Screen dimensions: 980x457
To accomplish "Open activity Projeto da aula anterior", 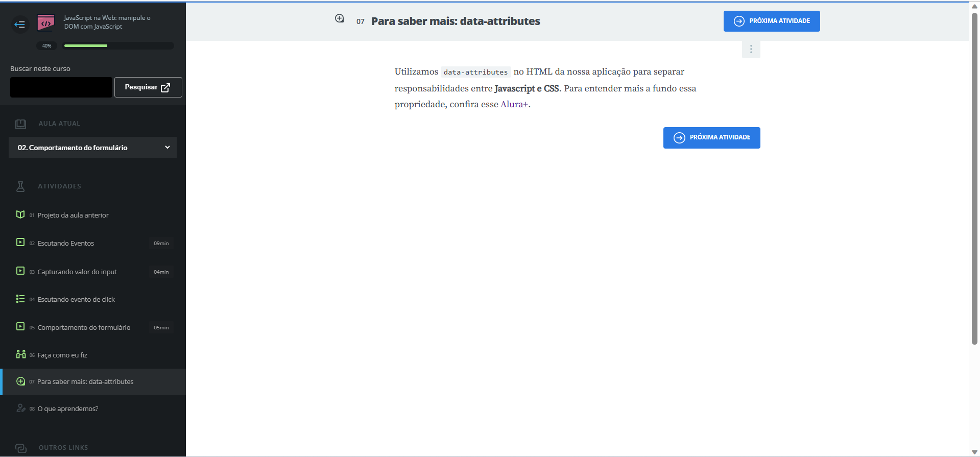I will pos(73,215).
